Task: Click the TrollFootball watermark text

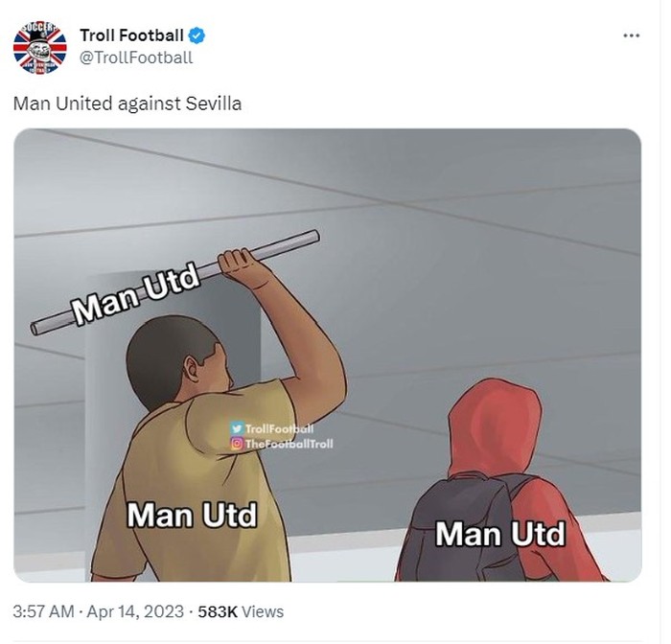Action: [x=280, y=428]
